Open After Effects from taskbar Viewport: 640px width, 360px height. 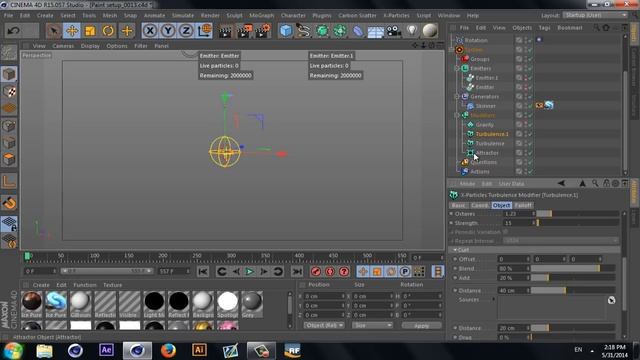(x=106, y=350)
